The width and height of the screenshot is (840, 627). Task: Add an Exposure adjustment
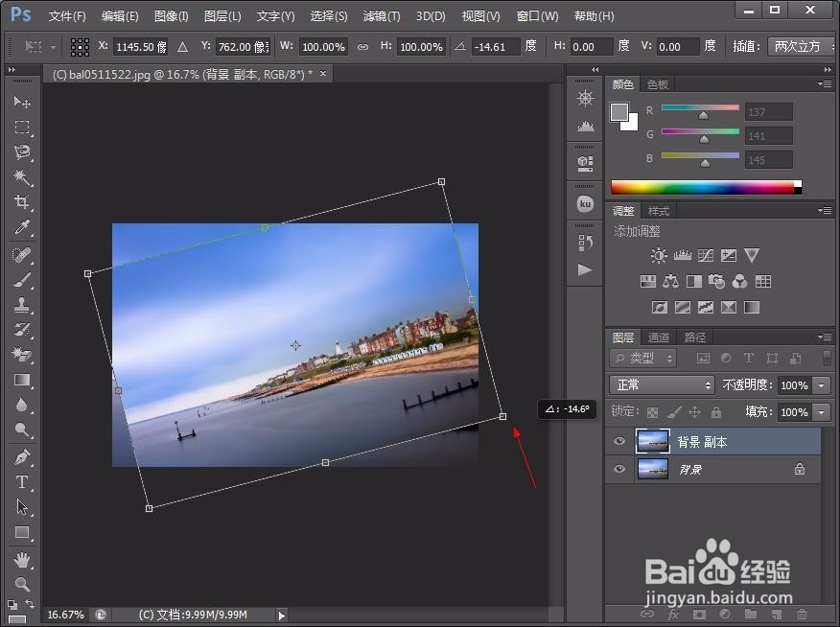(x=729, y=255)
